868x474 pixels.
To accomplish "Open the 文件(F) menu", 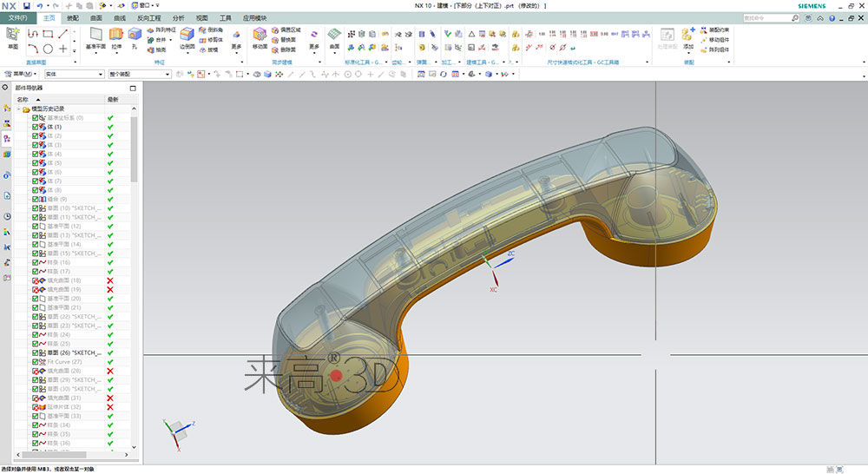I will [16, 17].
